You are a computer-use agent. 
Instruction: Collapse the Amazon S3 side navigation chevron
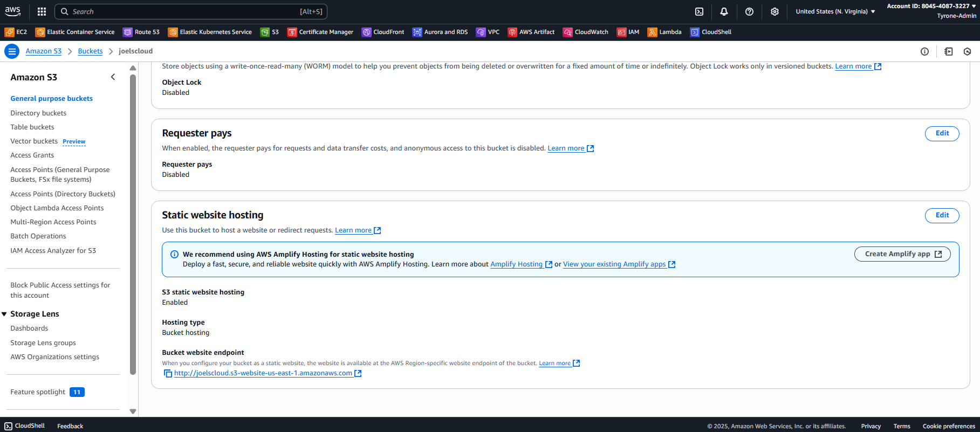pos(113,77)
